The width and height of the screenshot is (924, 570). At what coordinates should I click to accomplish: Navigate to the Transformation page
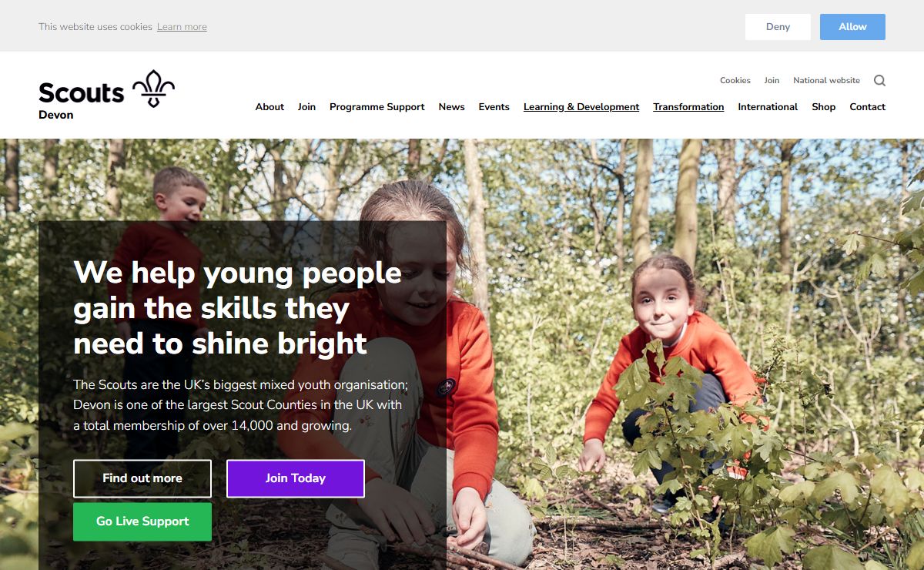pos(688,107)
